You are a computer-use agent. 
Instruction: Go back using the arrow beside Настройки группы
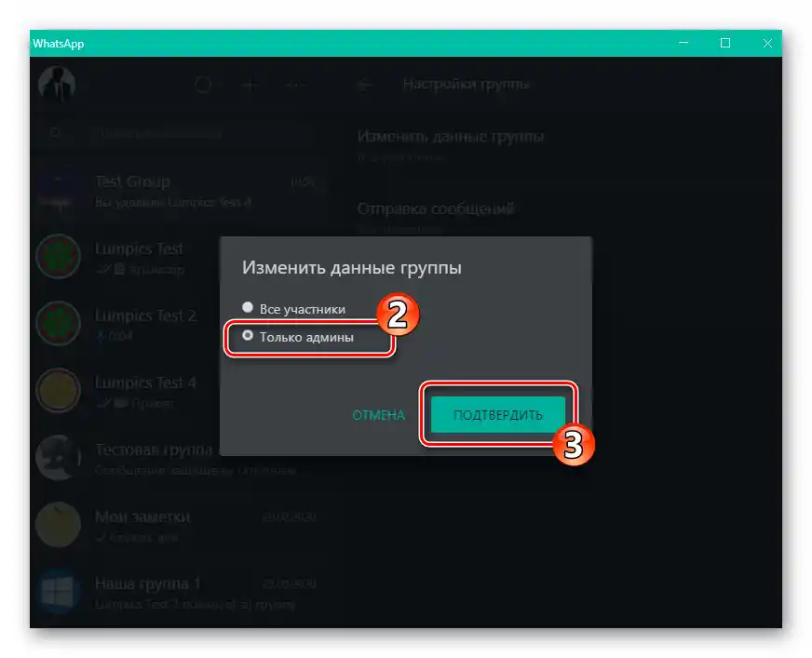(x=365, y=85)
